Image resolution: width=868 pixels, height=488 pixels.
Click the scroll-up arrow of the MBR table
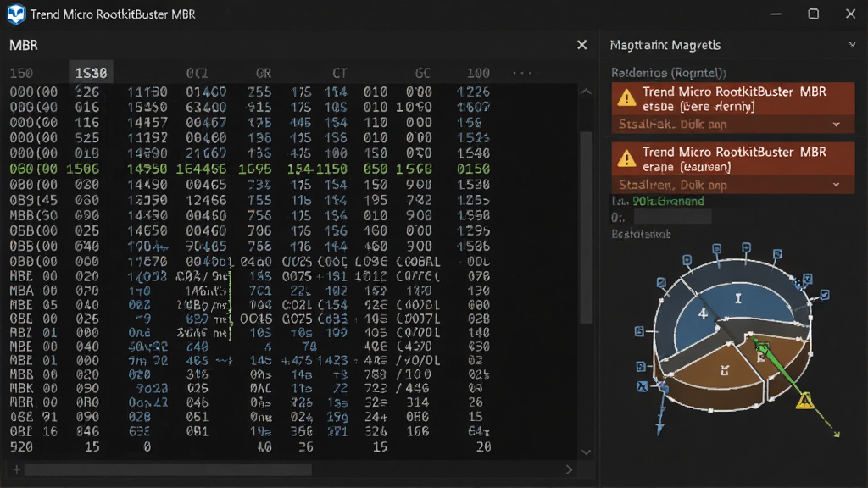pyautogui.click(x=587, y=91)
